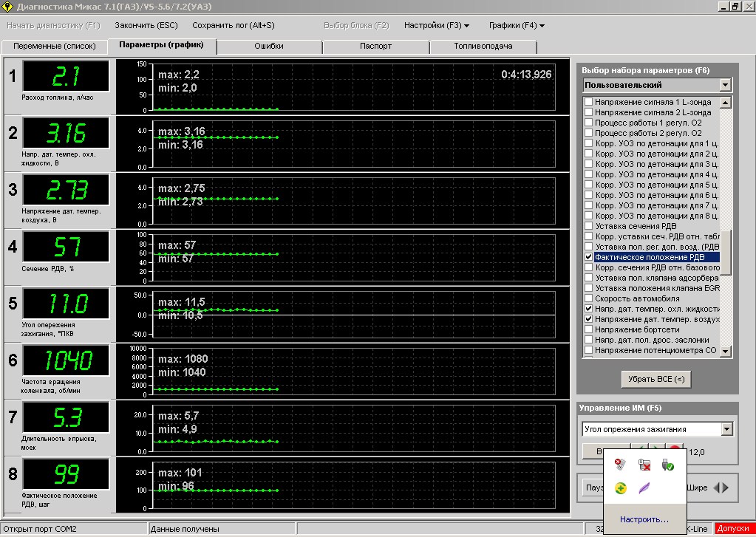Switch to the Ошибки tab
Screen dimensions: 756x537
pyautogui.click(x=269, y=47)
